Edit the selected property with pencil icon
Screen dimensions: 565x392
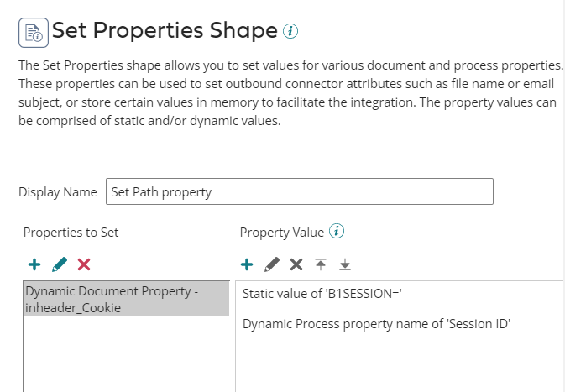click(x=60, y=264)
